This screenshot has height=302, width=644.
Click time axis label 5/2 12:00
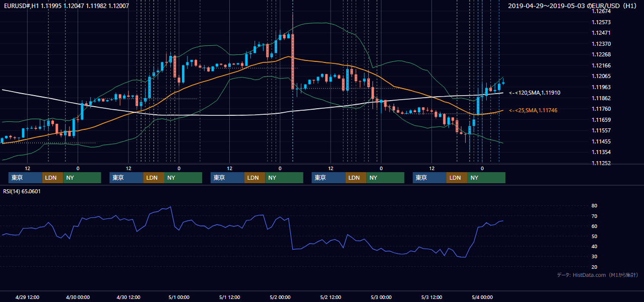[x=331, y=297]
